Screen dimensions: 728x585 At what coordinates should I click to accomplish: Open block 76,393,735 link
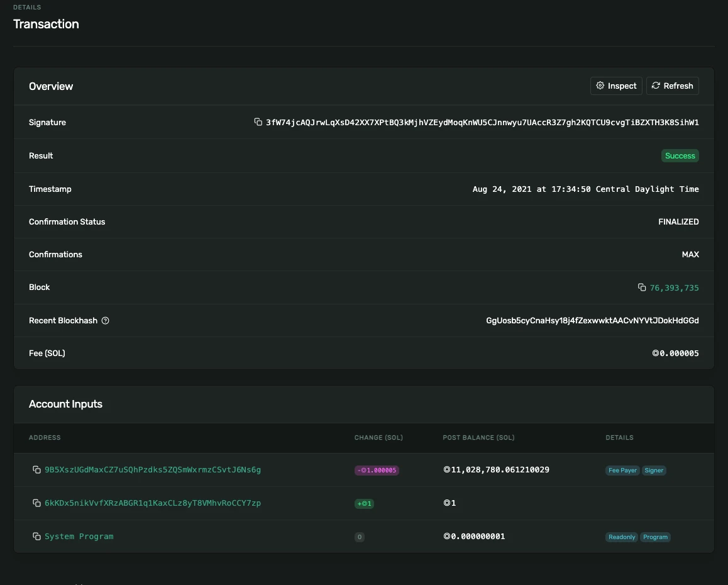click(674, 287)
